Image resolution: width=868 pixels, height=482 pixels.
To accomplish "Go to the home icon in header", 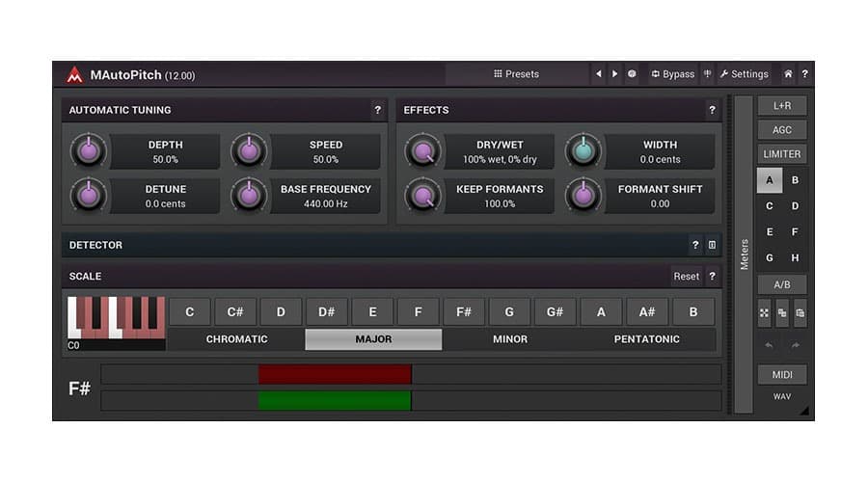I will click(x=788, y=73).
